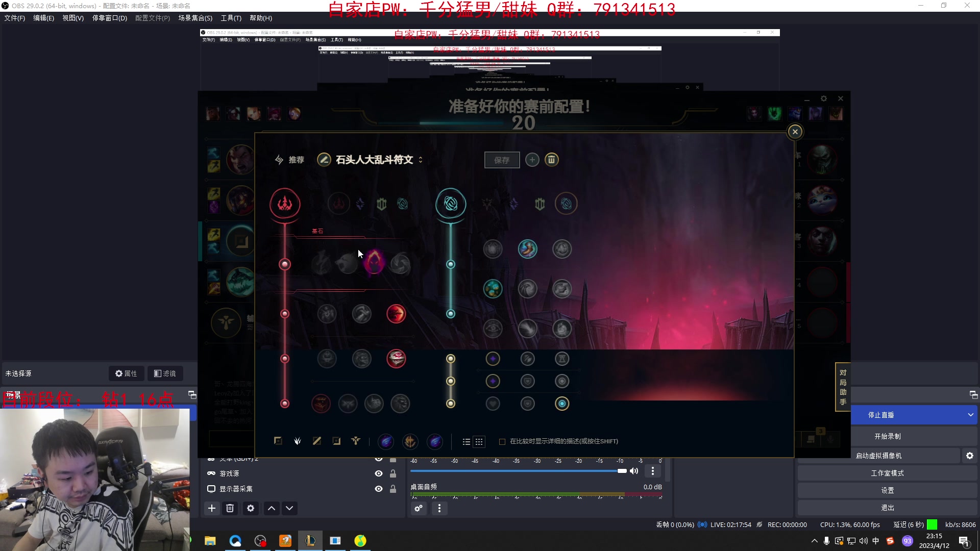Delete the current rune page with trash icon
This screenshot has width=980, height=551.
[x=551, y=160]
